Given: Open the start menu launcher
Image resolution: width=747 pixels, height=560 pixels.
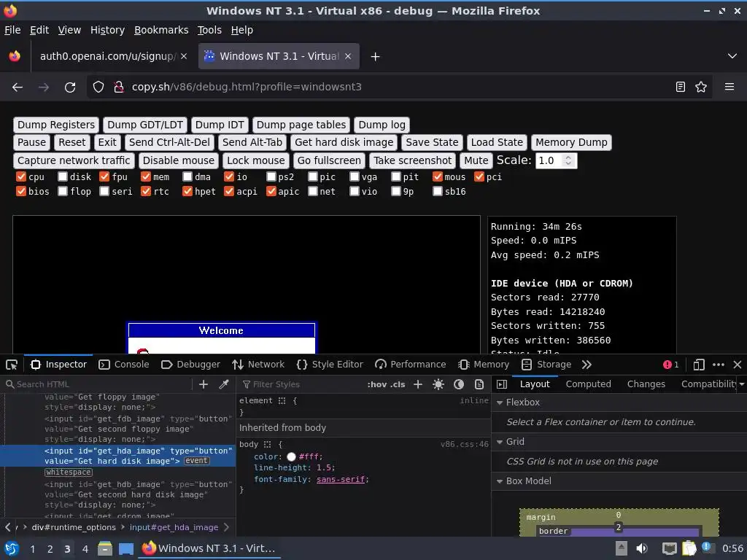Looking at the screenshot, I should 12,548.
